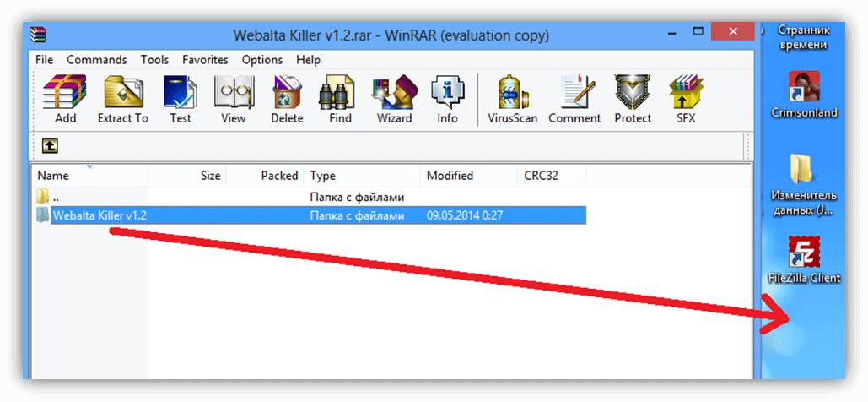Viewport: 868px width, 402px height.
Task: Start the VirusScan tool
Action: 513,100
